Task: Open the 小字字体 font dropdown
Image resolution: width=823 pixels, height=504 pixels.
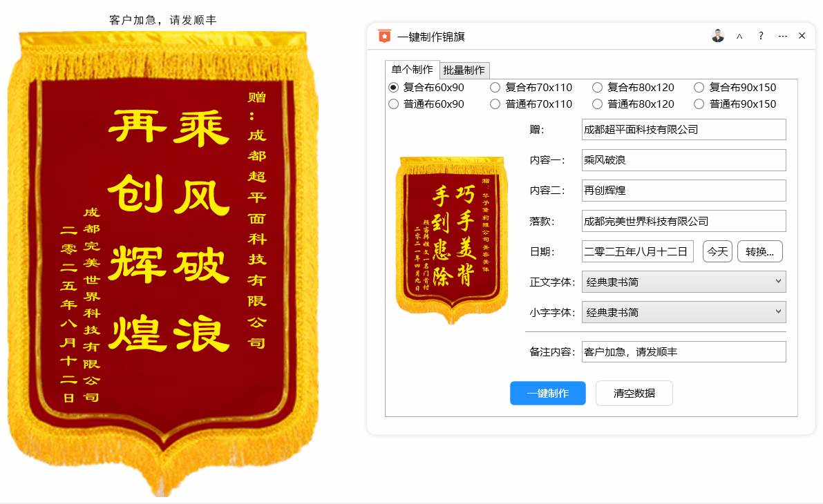Action: point(684,312)
